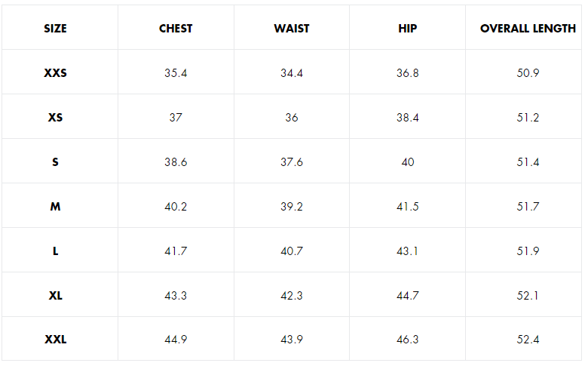Click the CHEST column header
The width and height of the screenshot is (588, 366).
[176, 29]
